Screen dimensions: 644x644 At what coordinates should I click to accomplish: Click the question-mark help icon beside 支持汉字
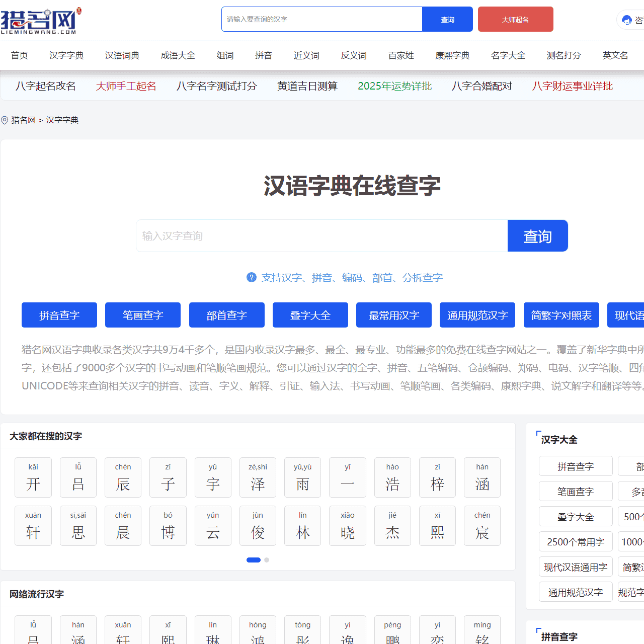click(252, 277)
